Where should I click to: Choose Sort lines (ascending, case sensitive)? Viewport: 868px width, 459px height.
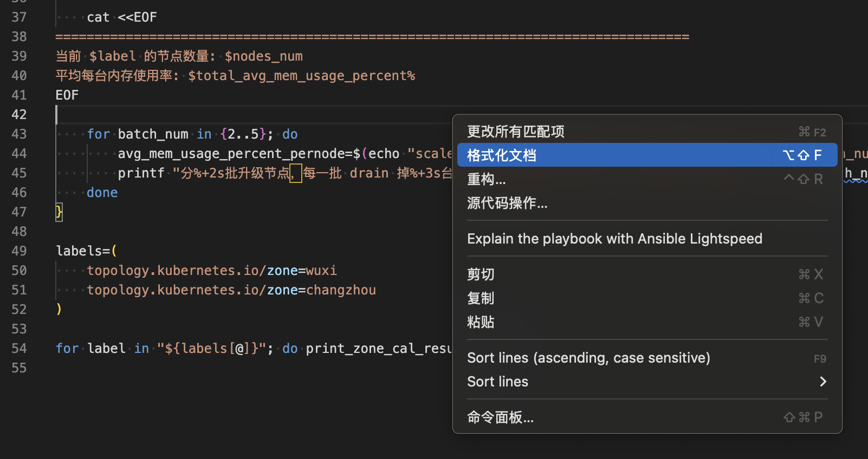coord(647,358)
